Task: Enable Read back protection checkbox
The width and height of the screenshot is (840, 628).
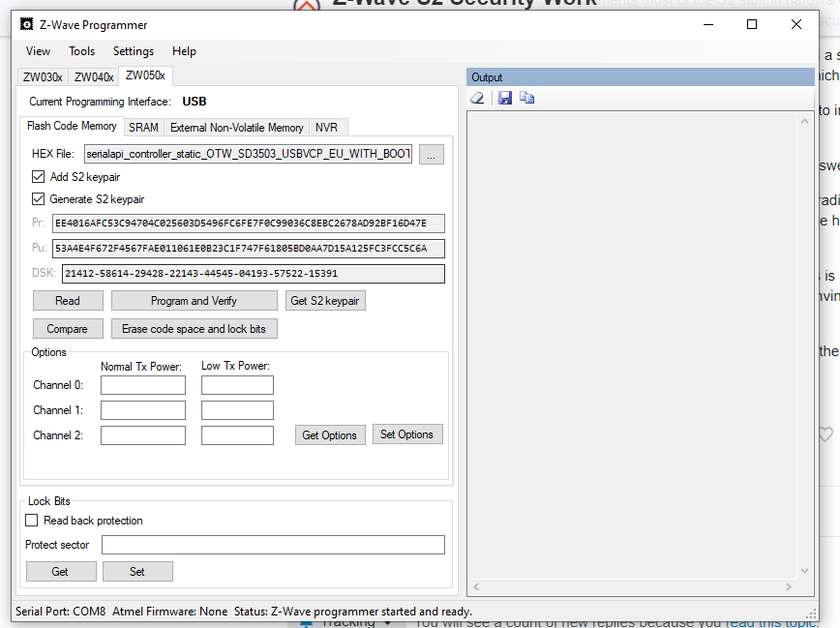Action: (x=32, y=521)
